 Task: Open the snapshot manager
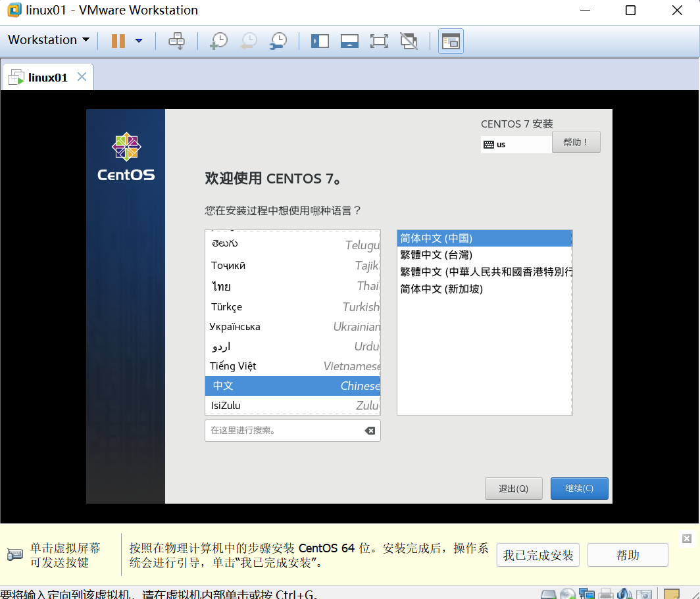278,41
